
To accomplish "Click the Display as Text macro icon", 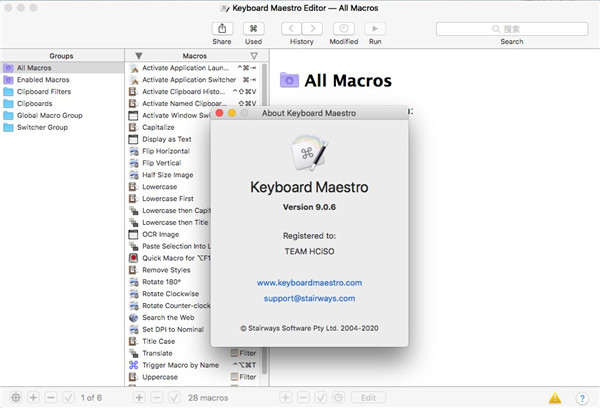I will click(x=133, y=139).
